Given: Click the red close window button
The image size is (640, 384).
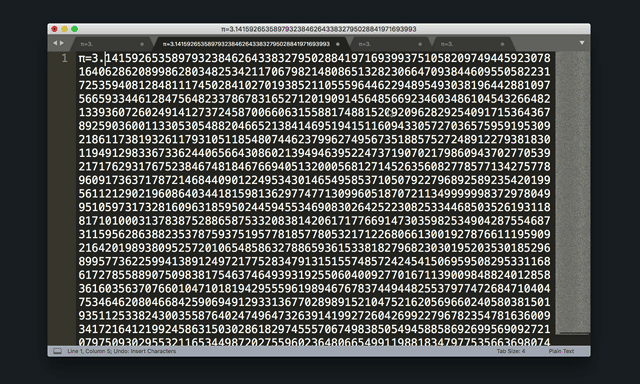Looking at the screenshot, I should (x=54, y=29).
